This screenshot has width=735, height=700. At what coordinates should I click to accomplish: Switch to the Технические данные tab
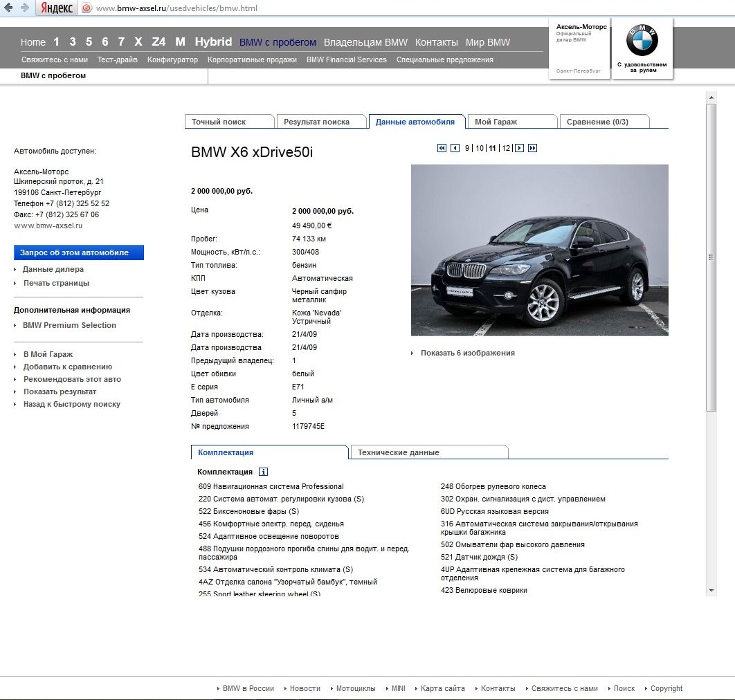click(429, 452)
